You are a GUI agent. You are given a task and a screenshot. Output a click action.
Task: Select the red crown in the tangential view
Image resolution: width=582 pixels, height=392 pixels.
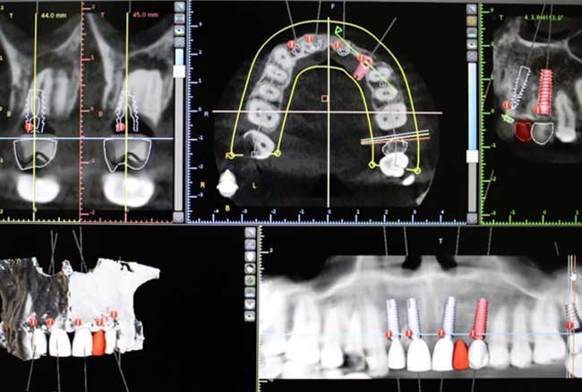coord(524,131)
